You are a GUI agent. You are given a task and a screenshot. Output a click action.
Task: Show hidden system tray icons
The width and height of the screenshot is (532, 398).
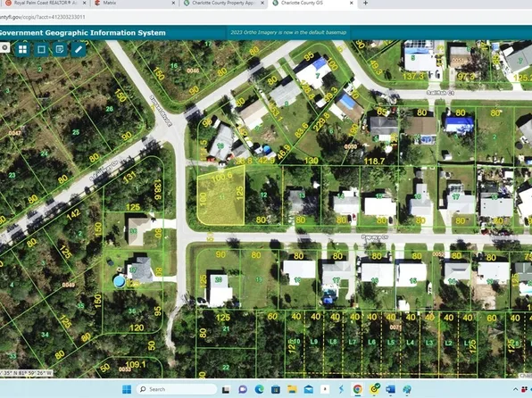[x=516, y=389]
